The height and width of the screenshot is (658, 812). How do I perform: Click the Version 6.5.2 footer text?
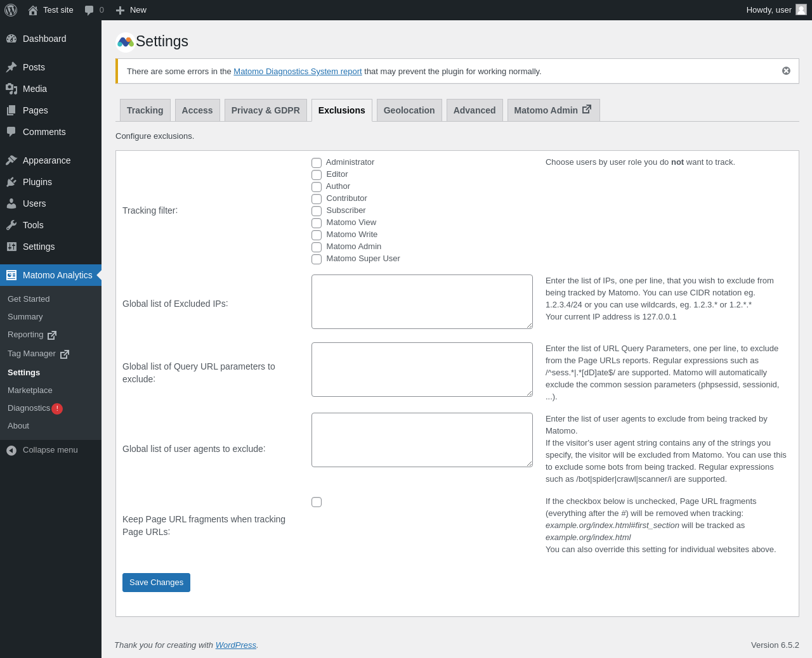(775, 645)
